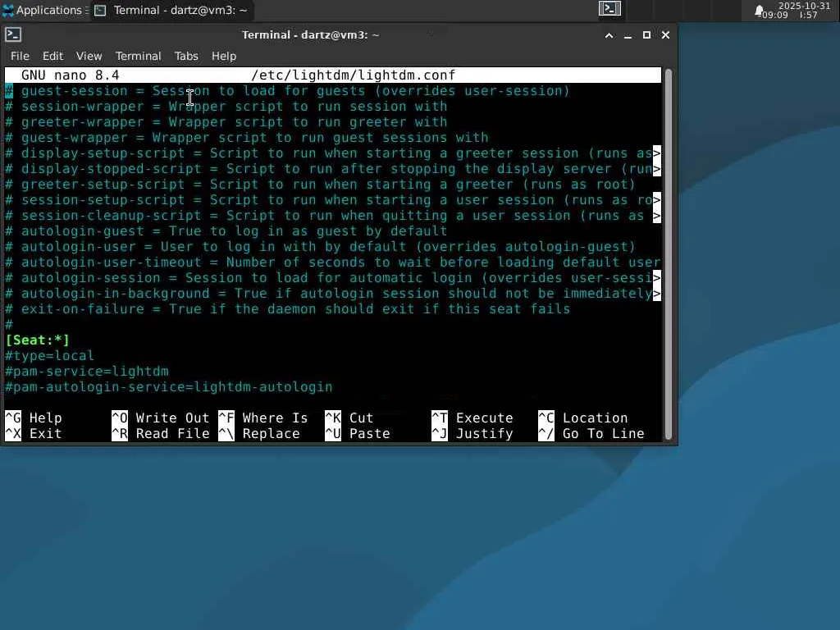Click the terminal vertical scrollbar
840x630 pixels.
[668, 254]
